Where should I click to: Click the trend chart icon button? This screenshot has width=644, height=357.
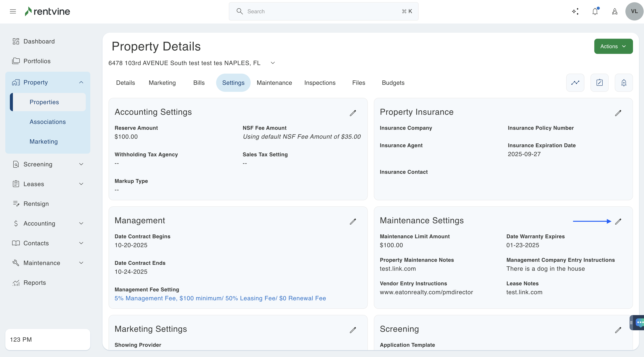tap(575, 83)
